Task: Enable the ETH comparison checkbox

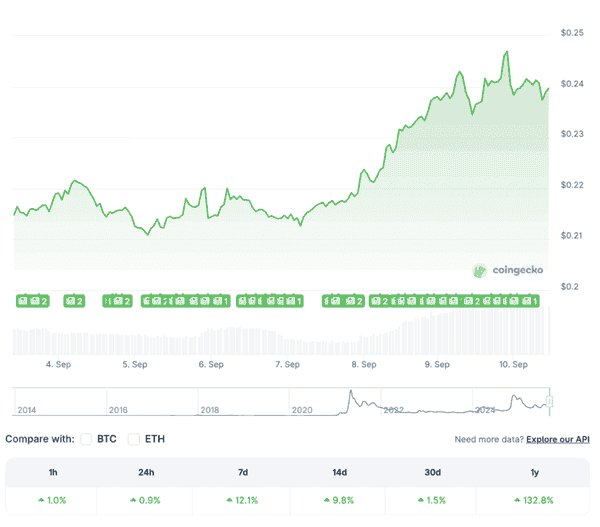Action: [x=133, y=439]
